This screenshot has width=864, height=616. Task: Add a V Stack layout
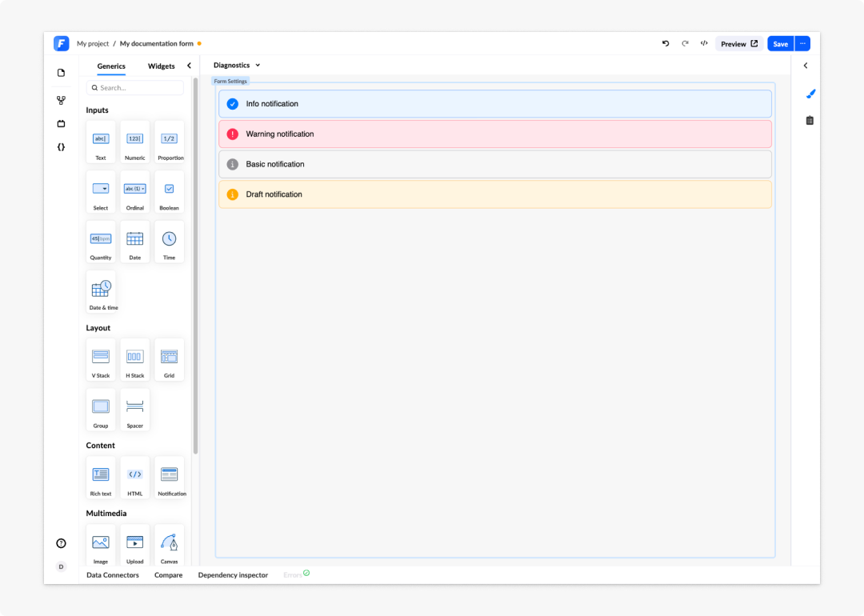[101, 359]
